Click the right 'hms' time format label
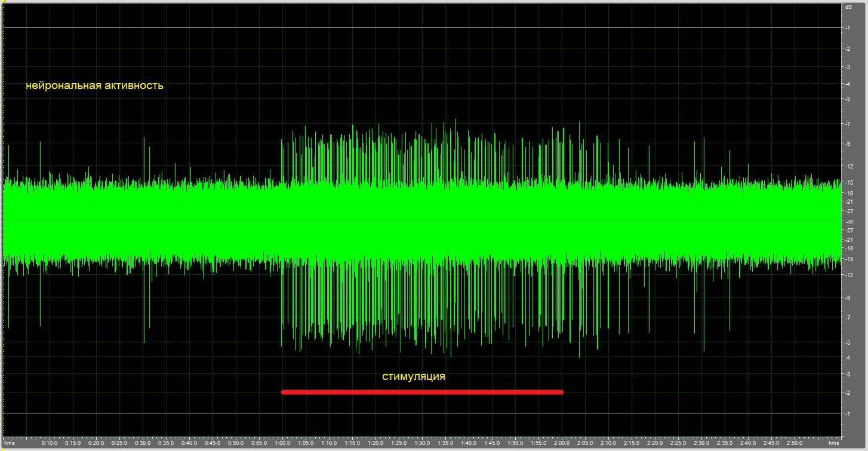The height and width of the screenshot is (451, 868). [834, 443]
